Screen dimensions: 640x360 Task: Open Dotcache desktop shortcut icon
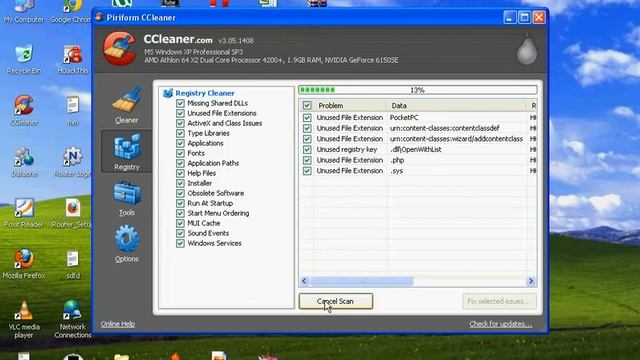pos(24,162)
